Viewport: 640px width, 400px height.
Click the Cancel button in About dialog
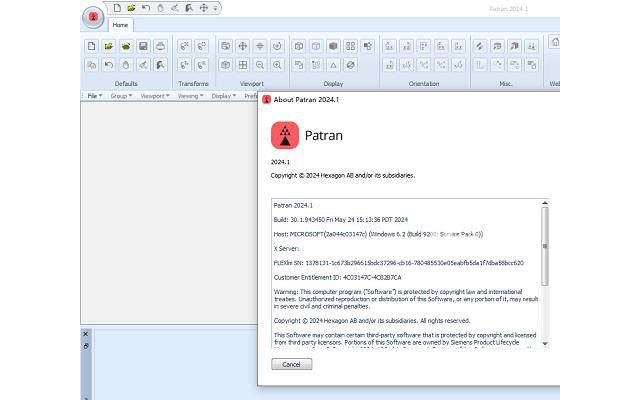click(x=291, y=364)
